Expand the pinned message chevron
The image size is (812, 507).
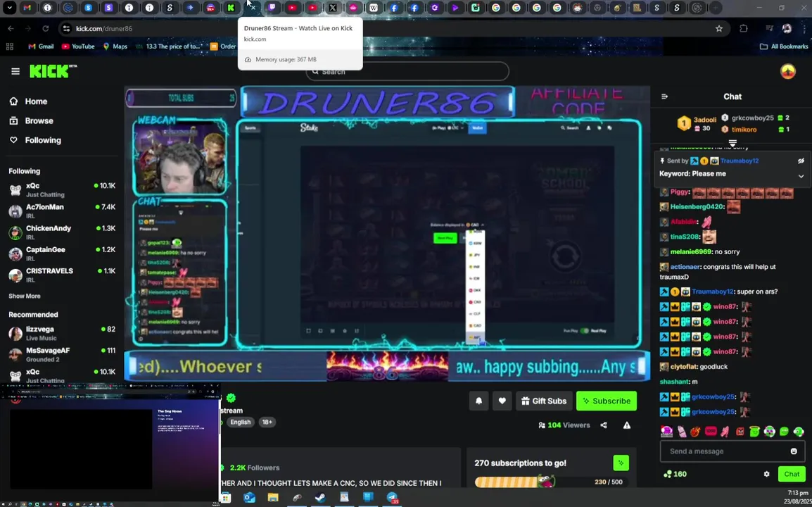pos(801,176)
